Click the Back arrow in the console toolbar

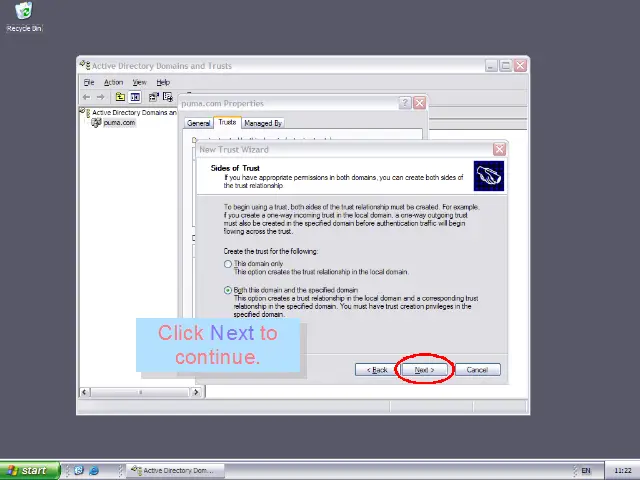[x=87, y=97]
